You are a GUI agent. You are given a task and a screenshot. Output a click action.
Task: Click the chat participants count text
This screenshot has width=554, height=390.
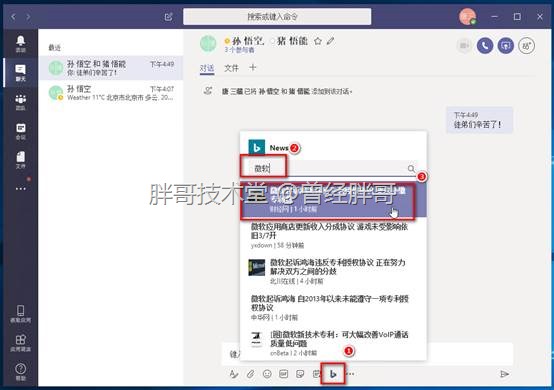coord(240,50)
